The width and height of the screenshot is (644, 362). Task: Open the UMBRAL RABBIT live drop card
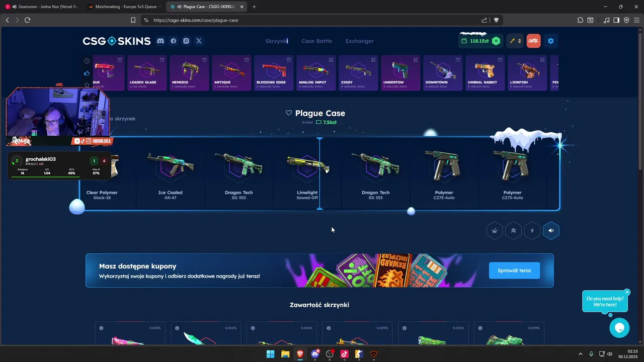pos(485,73)
